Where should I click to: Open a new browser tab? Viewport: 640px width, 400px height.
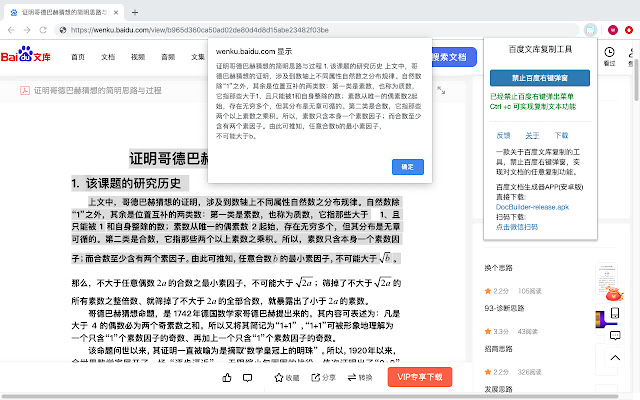(x=134, y=10)
